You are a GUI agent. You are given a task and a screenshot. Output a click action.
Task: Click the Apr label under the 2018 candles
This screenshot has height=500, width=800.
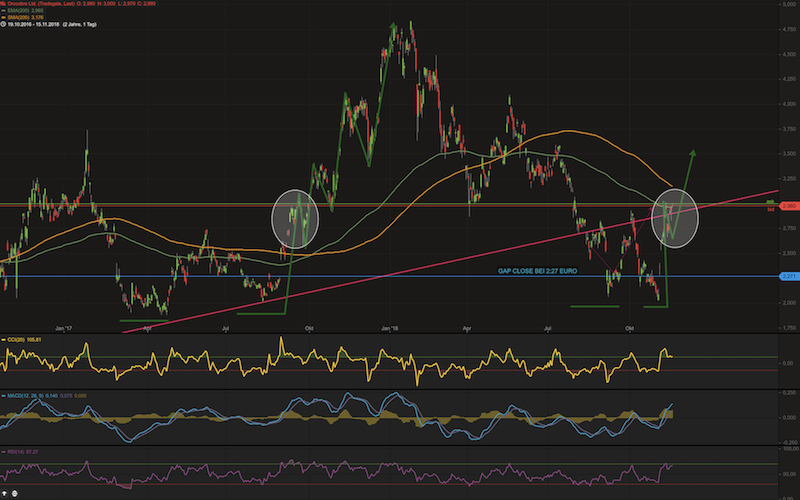(x=467, y=329)
